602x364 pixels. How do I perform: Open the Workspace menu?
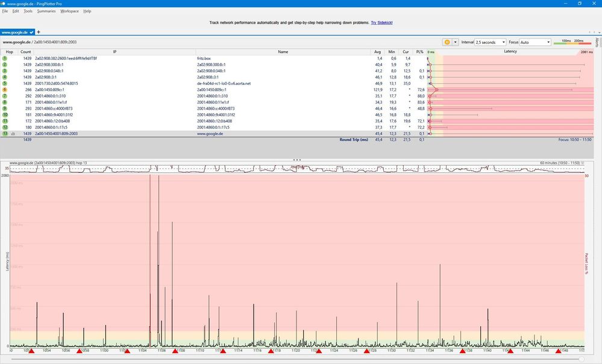(69, 11)
